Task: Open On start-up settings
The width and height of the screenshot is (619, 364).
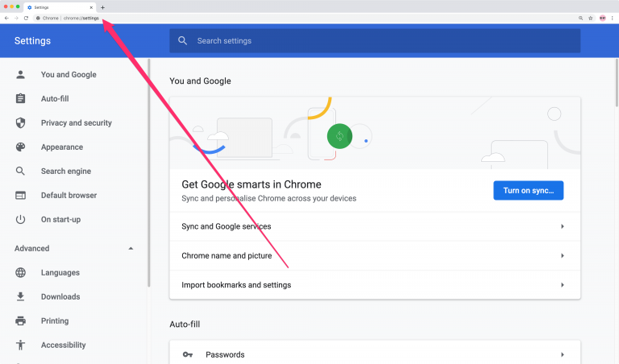Action: (x=60, y=219)
